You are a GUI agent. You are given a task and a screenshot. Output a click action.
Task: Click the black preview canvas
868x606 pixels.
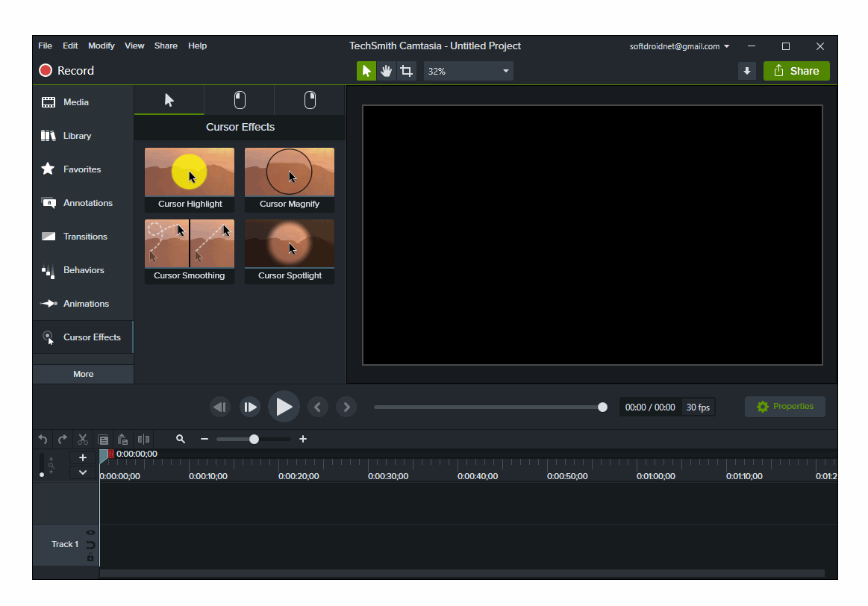(593, 235)
